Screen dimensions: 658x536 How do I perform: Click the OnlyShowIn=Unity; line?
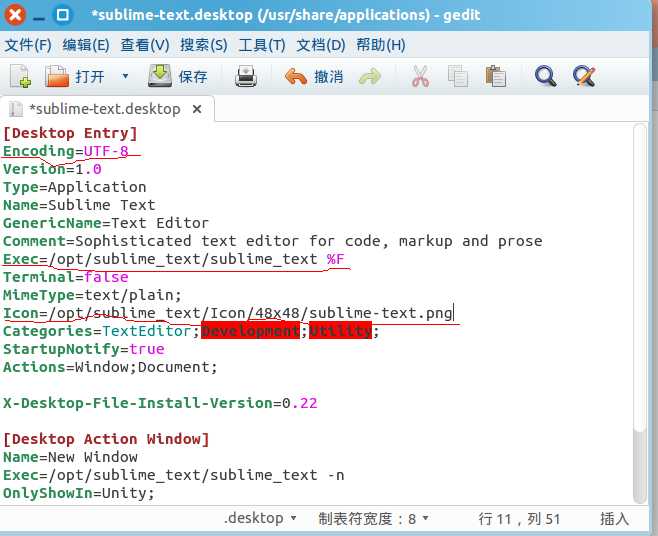(x=79, y=493)
